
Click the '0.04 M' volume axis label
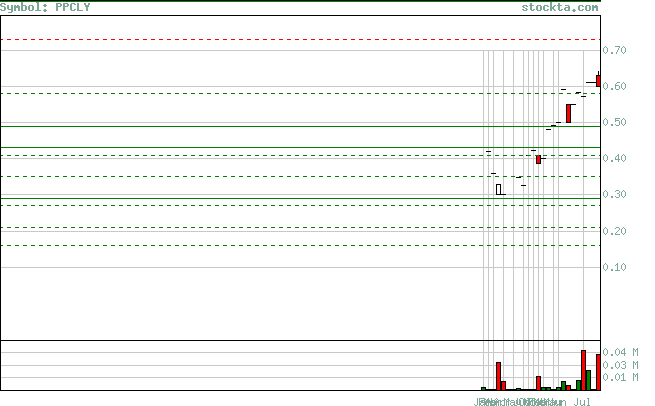620,352
